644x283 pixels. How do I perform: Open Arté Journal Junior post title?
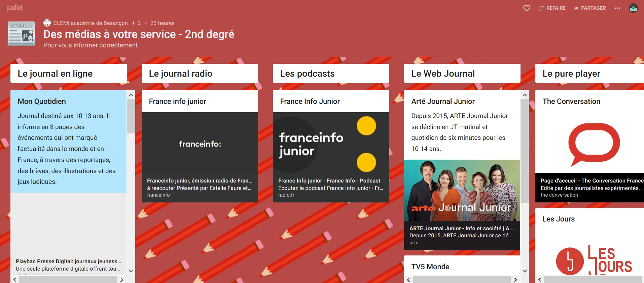coord(443,101)
